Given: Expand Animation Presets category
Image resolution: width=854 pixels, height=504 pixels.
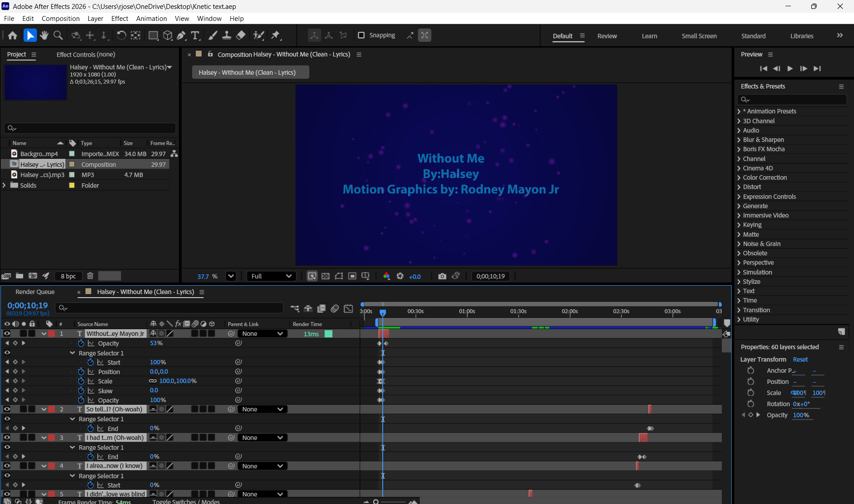Looking at the screenshot, I should pyautogui.click(x=739, y=111).
